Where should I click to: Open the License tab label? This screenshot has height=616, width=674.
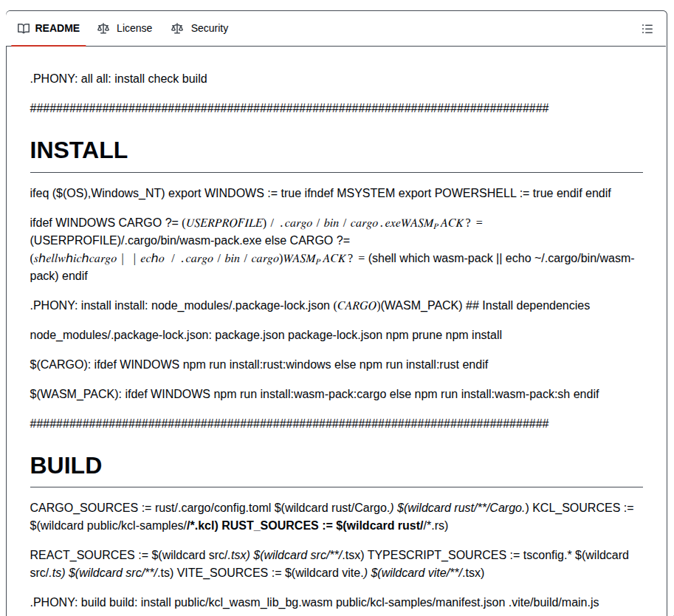tap(134, 29)
